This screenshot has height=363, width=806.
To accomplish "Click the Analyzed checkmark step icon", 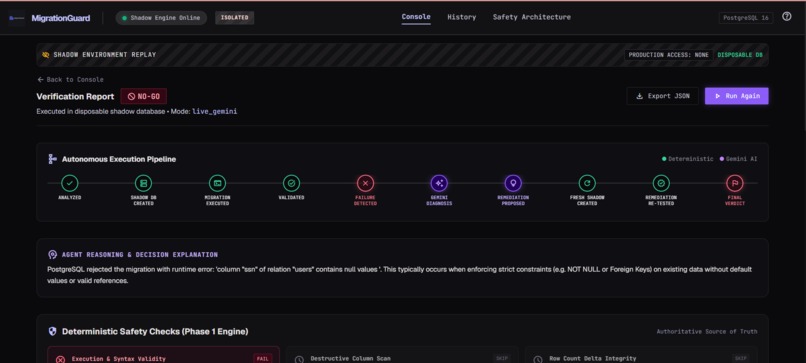I will click(69, 183).
